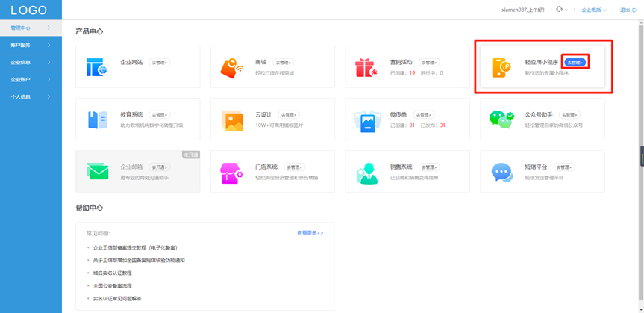Click blue 去管理 button for 轻应用小程序
Screen dimensions: 644x313
(575, 63)
